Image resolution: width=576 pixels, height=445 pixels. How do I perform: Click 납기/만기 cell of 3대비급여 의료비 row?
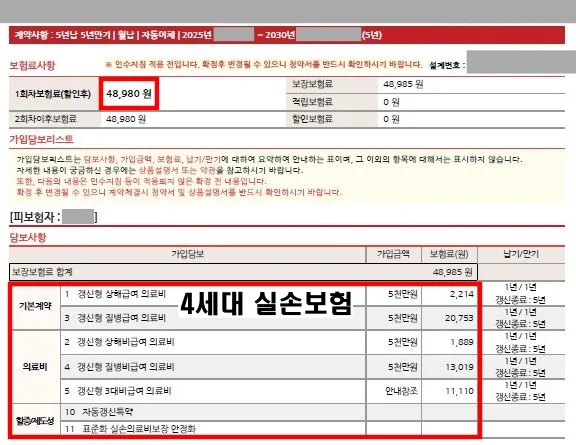(x=521, y=391)
